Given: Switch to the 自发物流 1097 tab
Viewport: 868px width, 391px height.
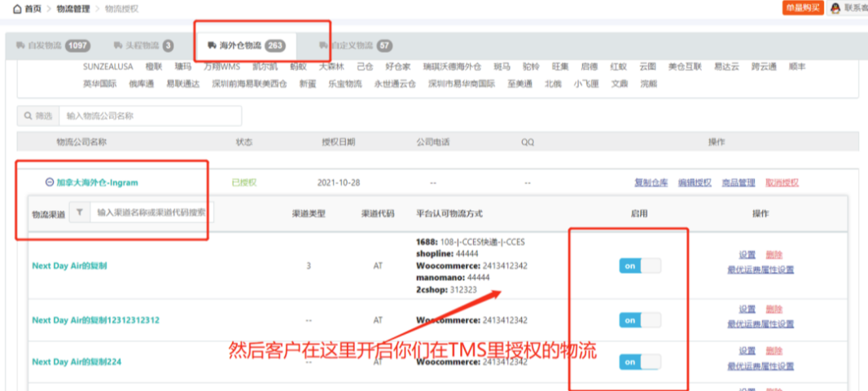Looking at the screenshot, I should (54, 46).
